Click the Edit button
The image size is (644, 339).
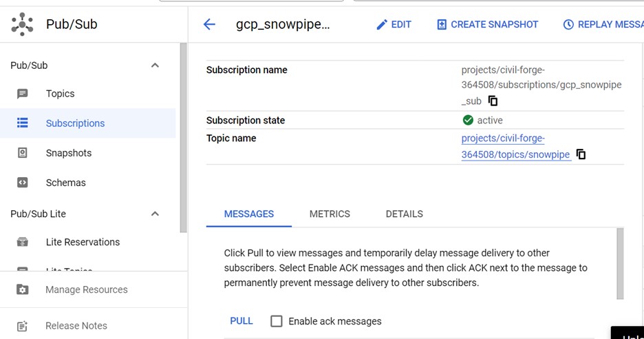[x=394, y=24]
